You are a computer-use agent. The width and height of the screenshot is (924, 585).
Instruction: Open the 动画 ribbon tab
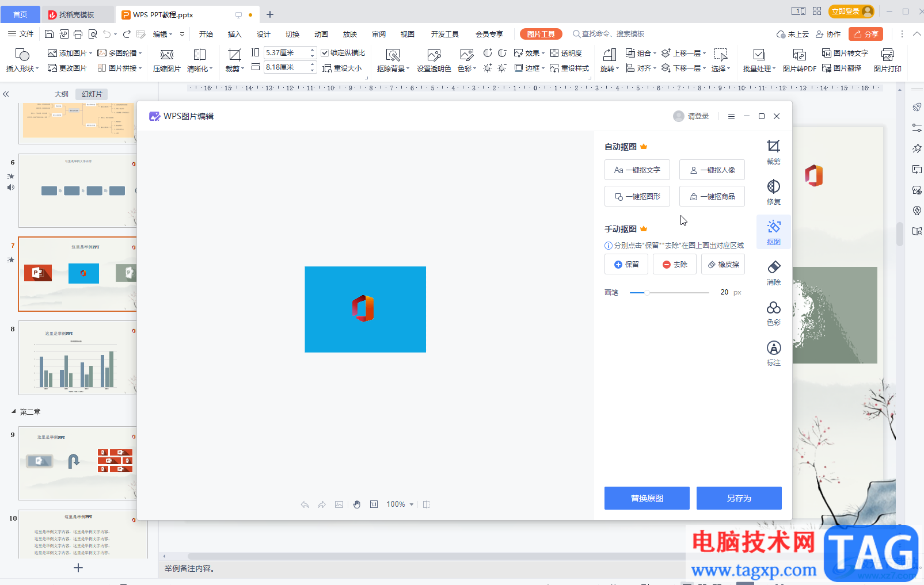[321, 34]
